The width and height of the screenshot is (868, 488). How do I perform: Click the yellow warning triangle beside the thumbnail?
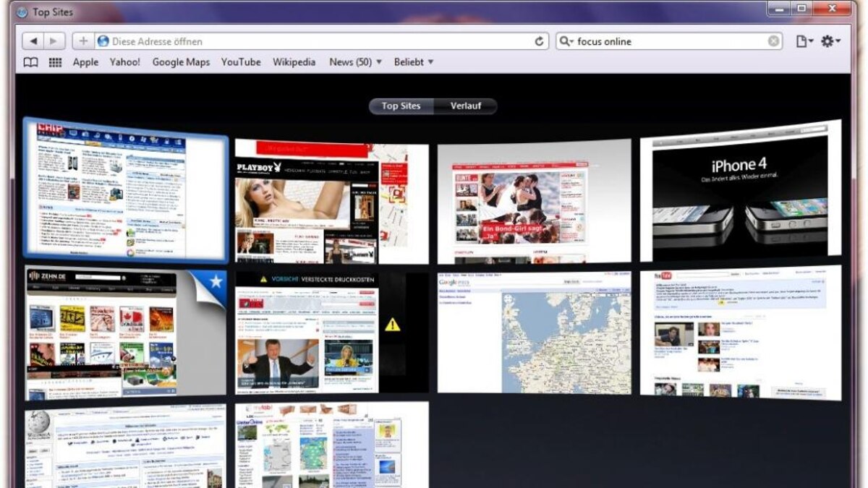point(392,325)
